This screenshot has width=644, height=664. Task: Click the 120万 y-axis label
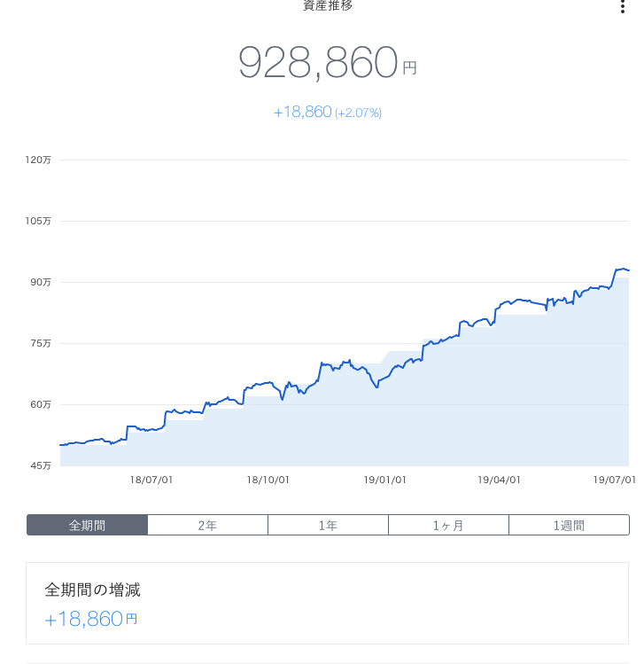pos(40,160)
